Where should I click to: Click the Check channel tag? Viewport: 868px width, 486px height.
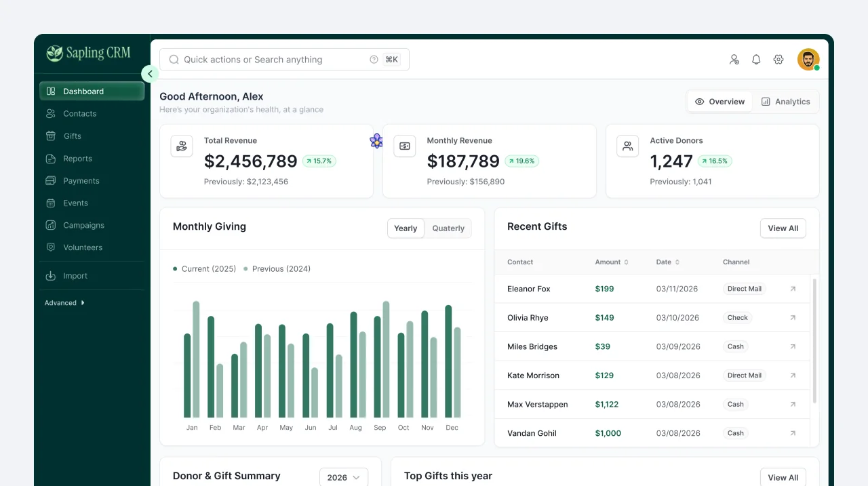tap(738, 318)
